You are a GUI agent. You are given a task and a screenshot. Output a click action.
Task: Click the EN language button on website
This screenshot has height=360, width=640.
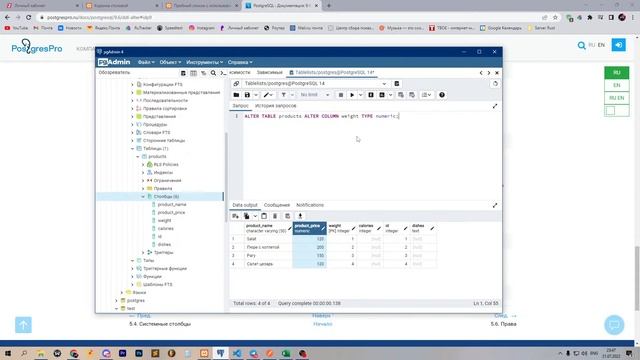click(x=616, y=85)
